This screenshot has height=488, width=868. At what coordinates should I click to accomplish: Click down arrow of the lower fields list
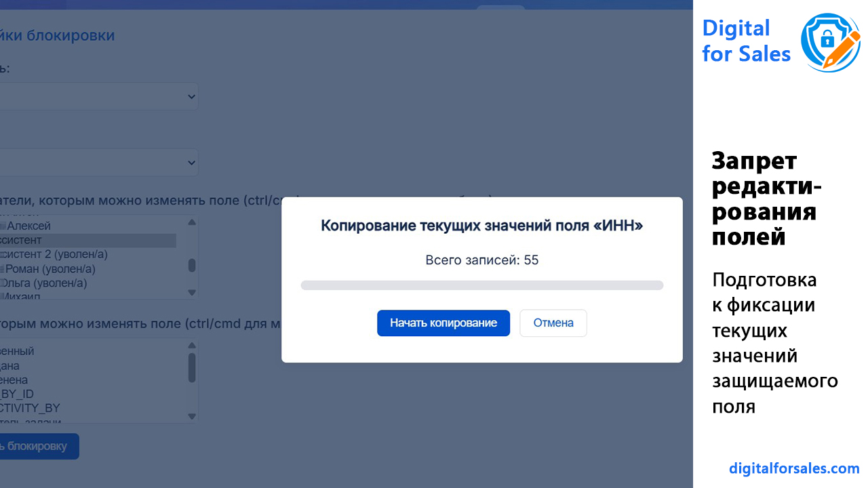[192, 416]
